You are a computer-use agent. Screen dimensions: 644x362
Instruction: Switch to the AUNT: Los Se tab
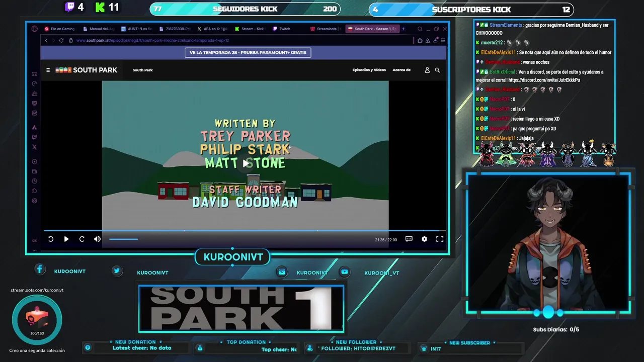[x=137, y=29]
